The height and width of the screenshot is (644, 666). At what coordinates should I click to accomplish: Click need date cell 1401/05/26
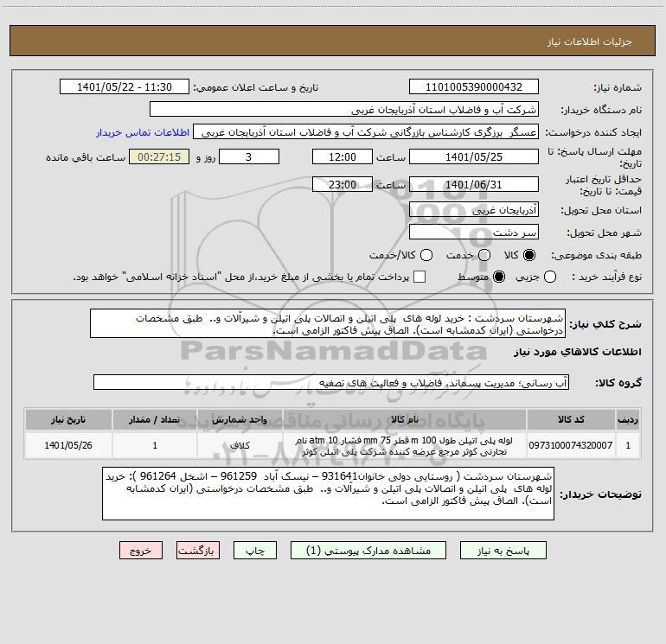point(68,445)
